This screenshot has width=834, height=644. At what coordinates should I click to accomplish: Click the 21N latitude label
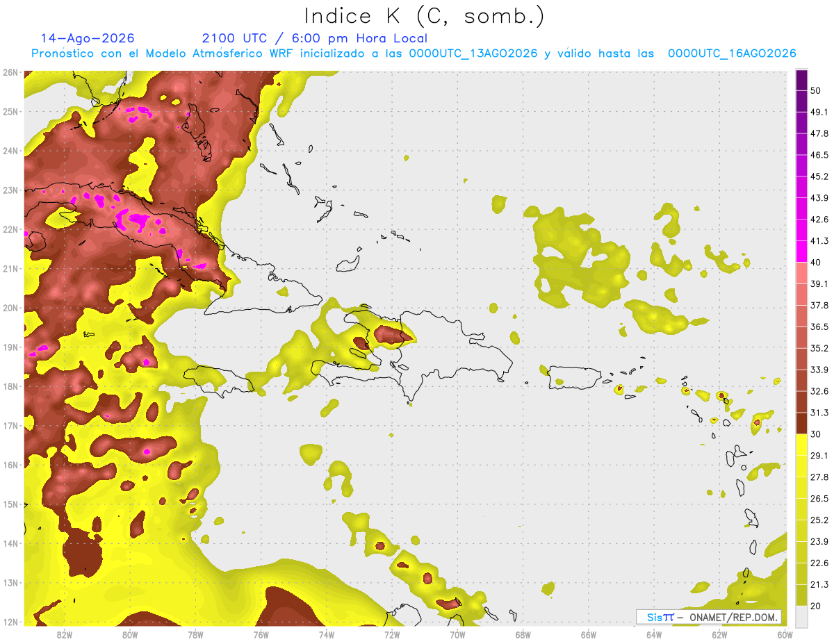tap(10, 269)
